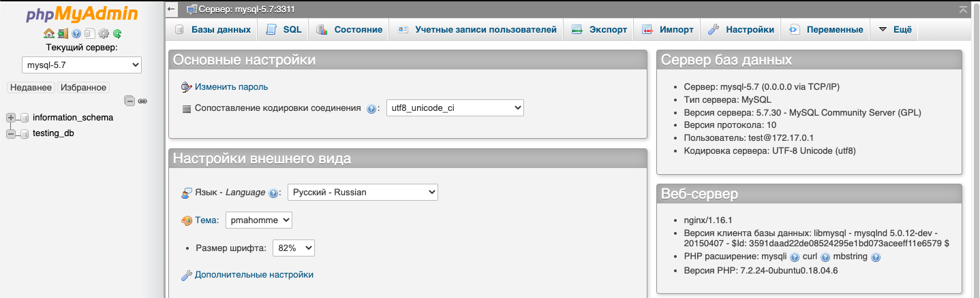Viewport: 980px width, 298px height.
Task: Click the Изменить пароль link
Action: click(231, 86)
